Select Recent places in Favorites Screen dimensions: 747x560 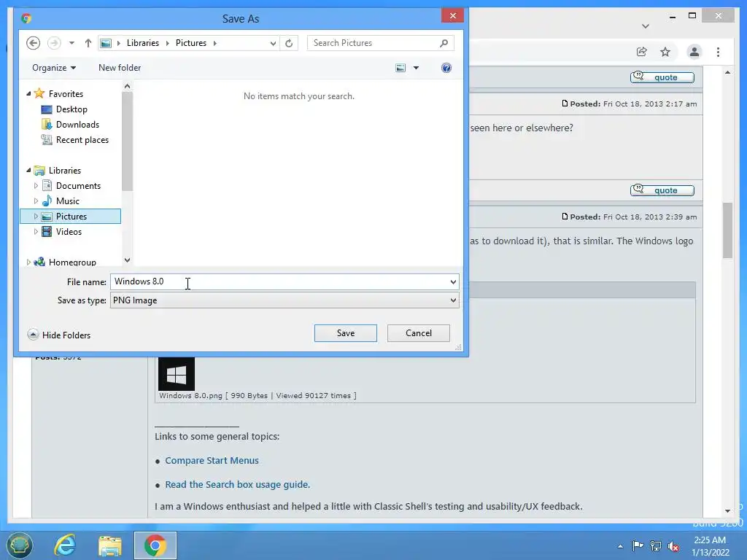click(82, 139)
